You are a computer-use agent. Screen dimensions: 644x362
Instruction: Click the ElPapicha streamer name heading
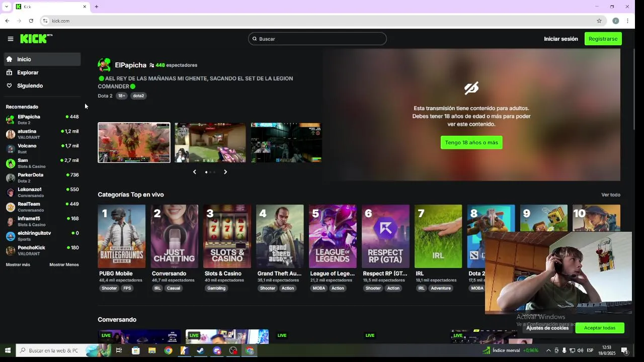(130, 65)
